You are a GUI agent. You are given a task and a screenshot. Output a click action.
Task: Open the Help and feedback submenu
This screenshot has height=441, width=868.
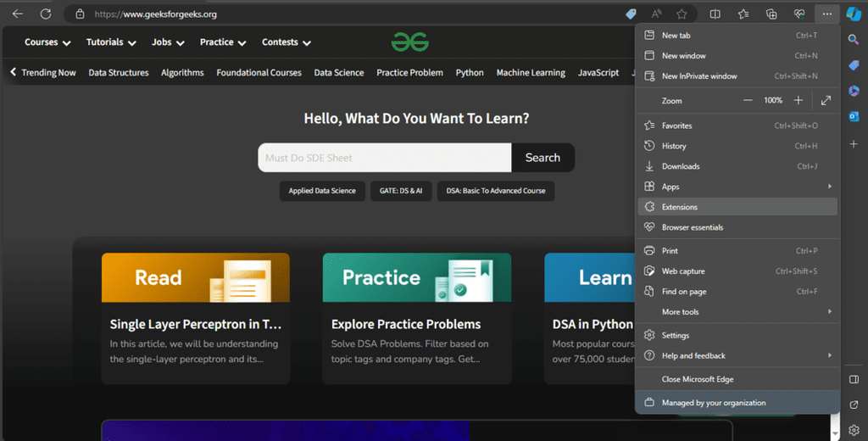coord(738,355)
